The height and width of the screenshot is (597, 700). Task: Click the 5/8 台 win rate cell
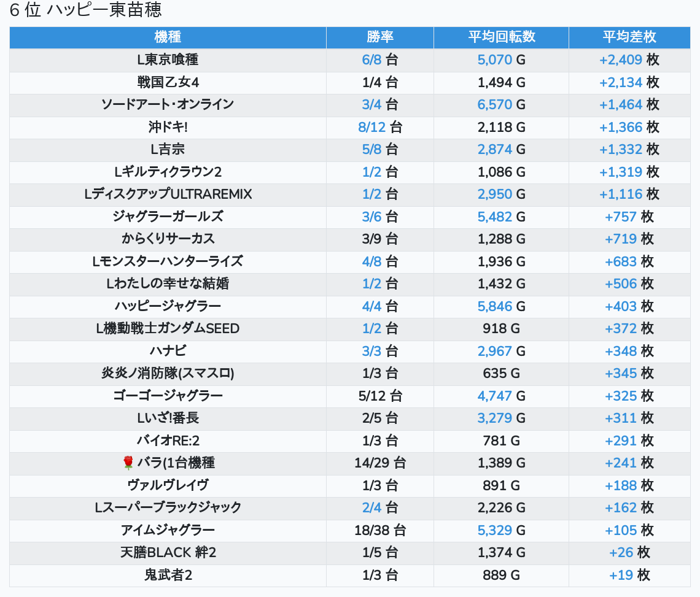pos(380,150)
